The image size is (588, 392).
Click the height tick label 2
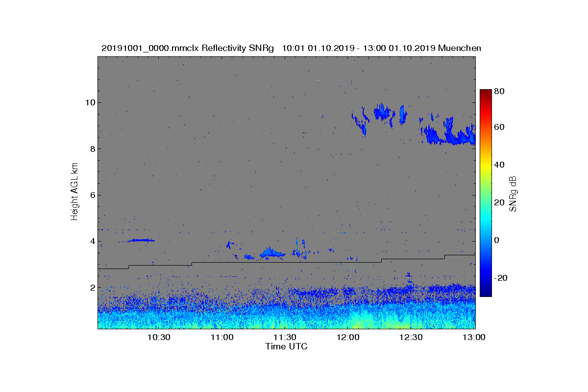[x=92, y=288]
